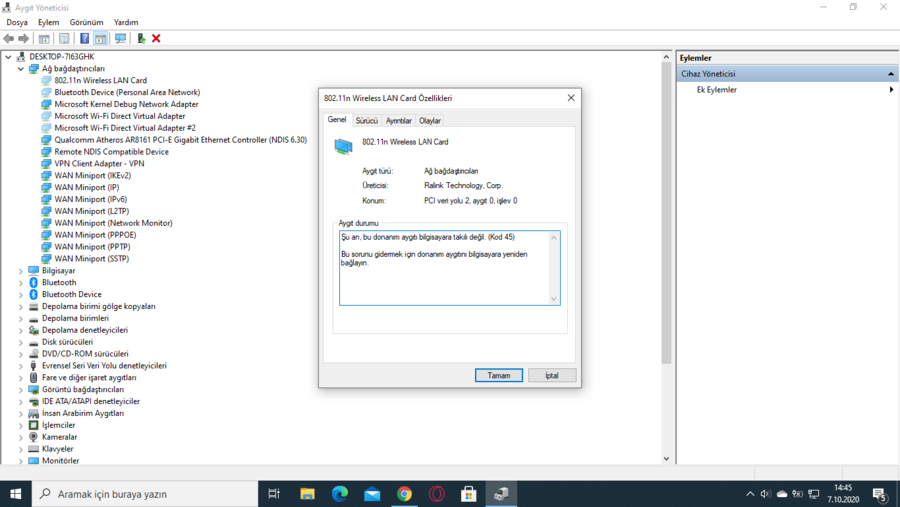The height and width of the screenshot is (507, 900).
Task: Switch to the Sürücü tab
Action: pyautogui.click(x=367, y=121)
